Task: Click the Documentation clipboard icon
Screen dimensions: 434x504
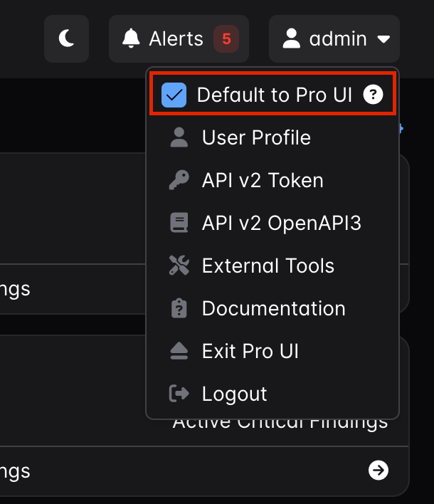Action: tap(179, 308)
